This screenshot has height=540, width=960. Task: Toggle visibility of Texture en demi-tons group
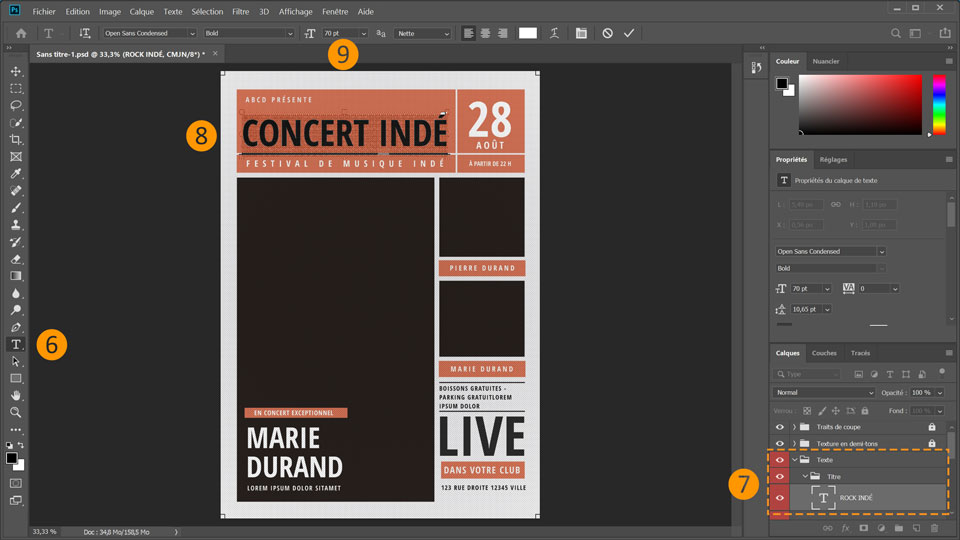[780, 443]
